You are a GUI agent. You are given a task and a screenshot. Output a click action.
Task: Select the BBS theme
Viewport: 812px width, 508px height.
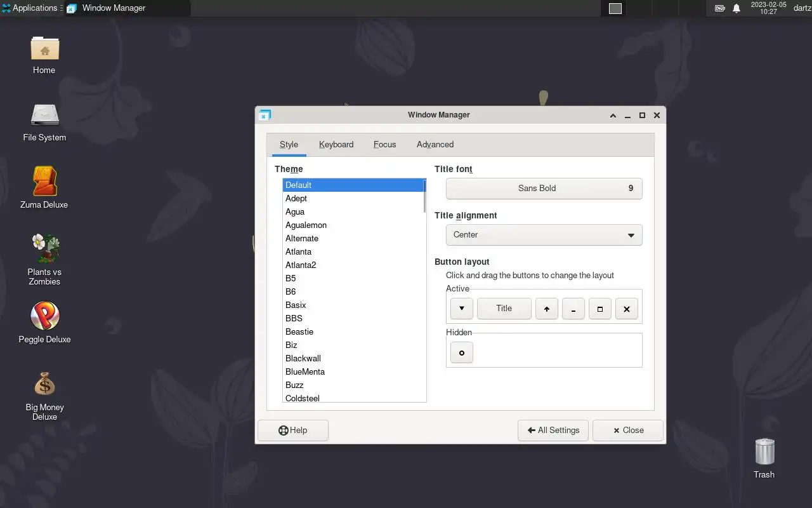click(353, 319)
